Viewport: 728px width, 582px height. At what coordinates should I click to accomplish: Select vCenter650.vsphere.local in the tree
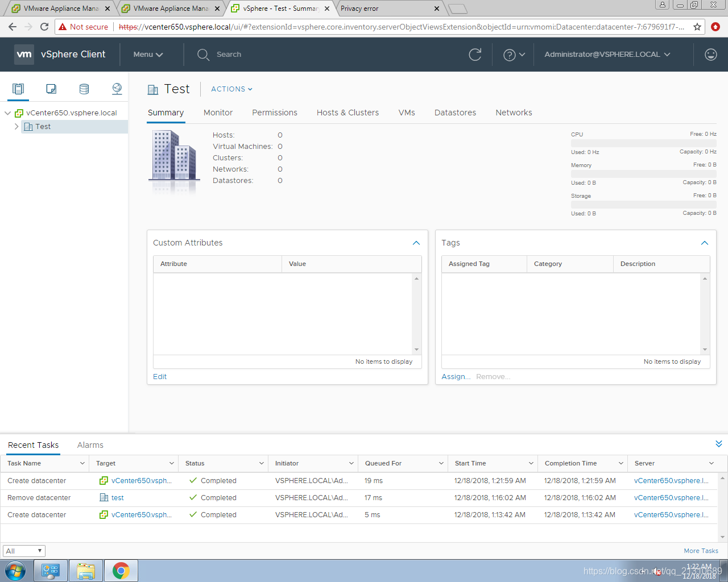71,113
